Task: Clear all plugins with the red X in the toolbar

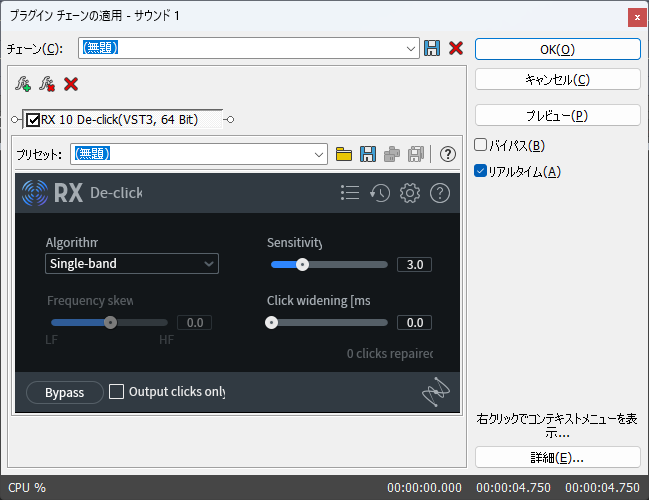Action: 71,84
